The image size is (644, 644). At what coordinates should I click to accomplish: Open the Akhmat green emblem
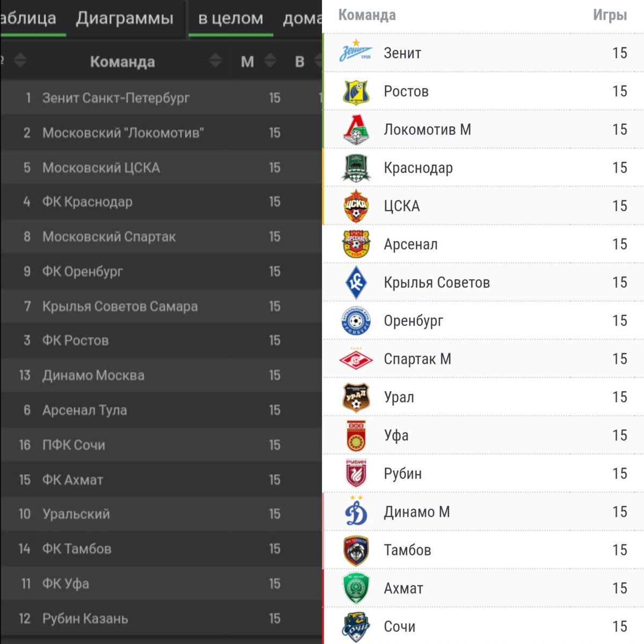pos(356,588)
